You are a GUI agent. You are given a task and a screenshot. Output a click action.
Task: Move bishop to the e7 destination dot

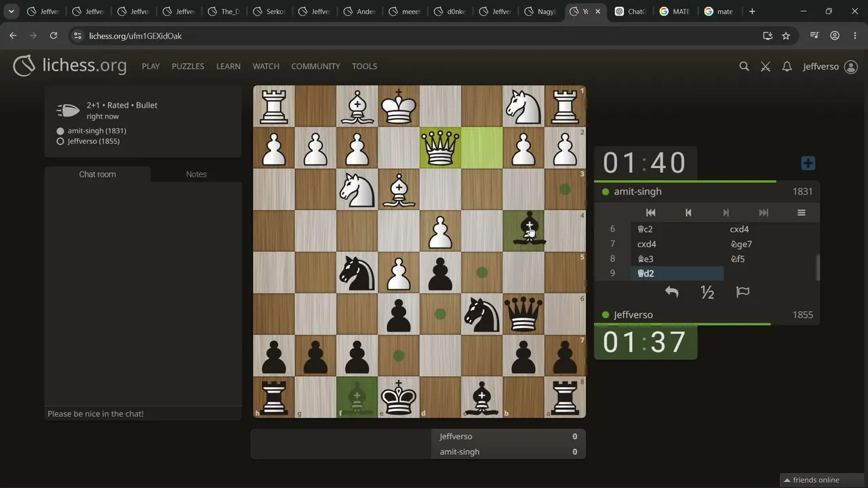tap(399, 355)
